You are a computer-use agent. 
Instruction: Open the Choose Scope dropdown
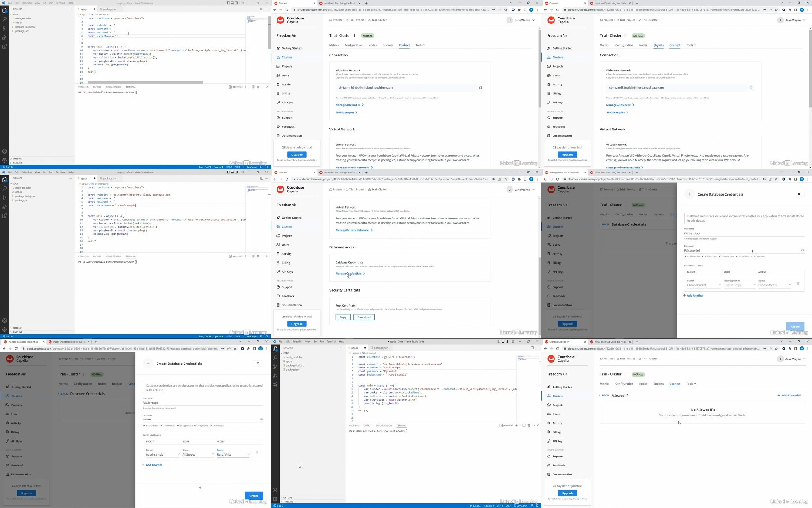point(739,285)
